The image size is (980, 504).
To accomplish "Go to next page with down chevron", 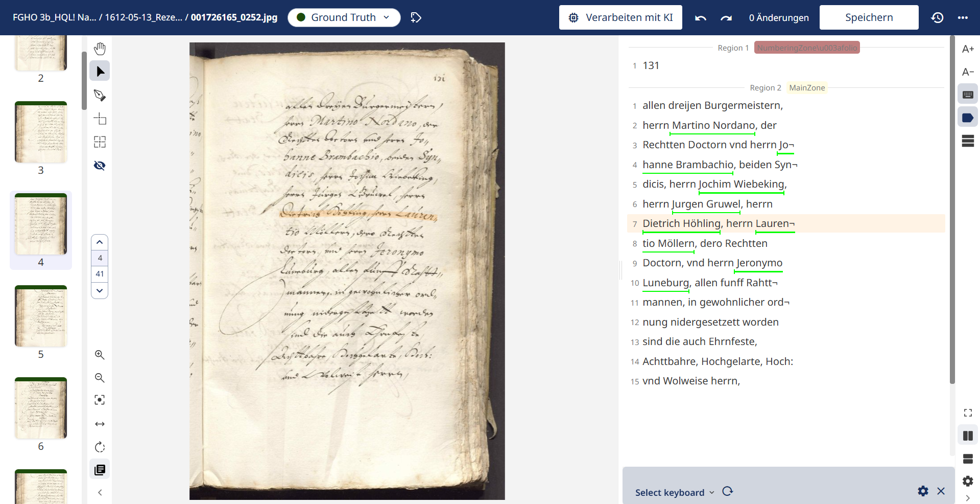I will [x=100, y=290].
